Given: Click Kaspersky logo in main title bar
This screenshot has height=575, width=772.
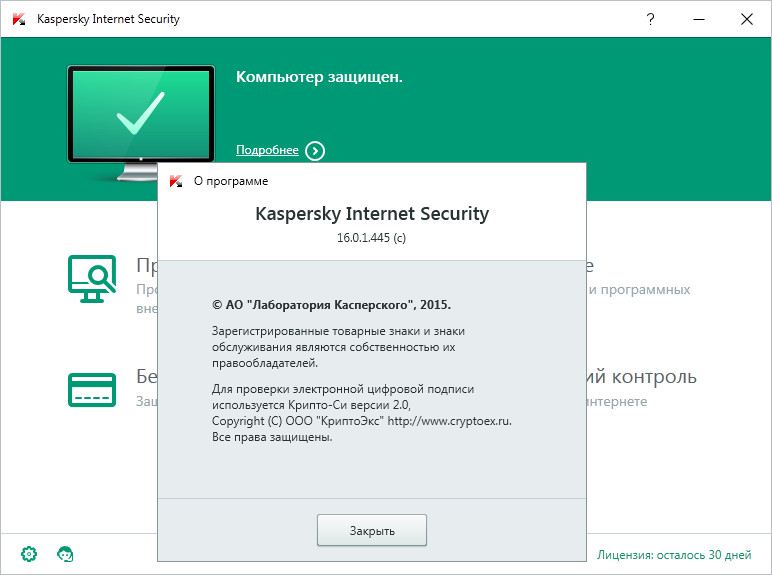Looking at the screenshot, I should [19, 19].
